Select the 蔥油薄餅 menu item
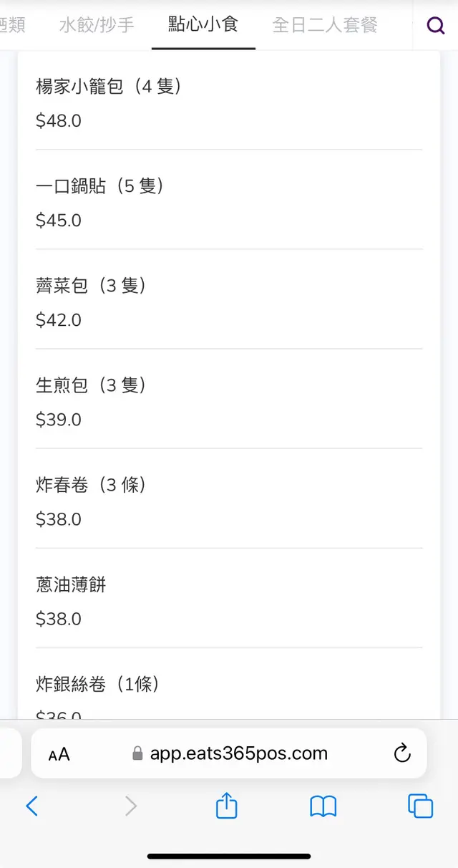This screenshot has width=458, height=868. point(229,601)
